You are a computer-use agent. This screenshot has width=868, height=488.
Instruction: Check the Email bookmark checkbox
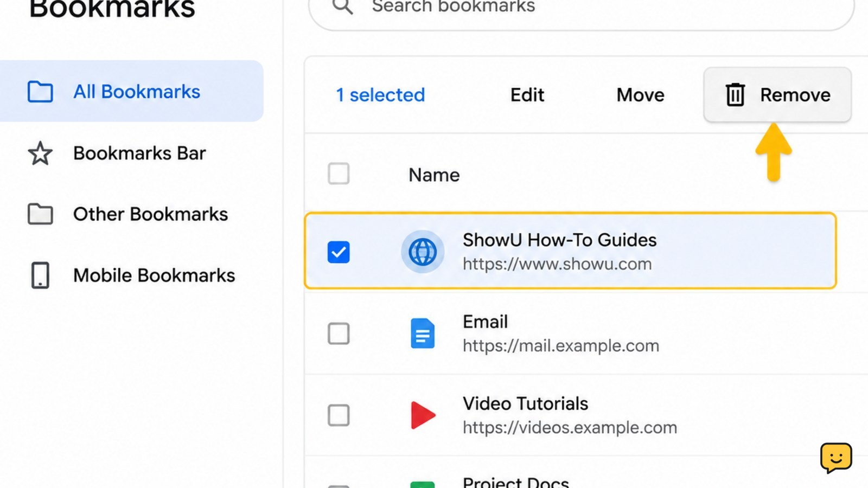coord(339,334)
